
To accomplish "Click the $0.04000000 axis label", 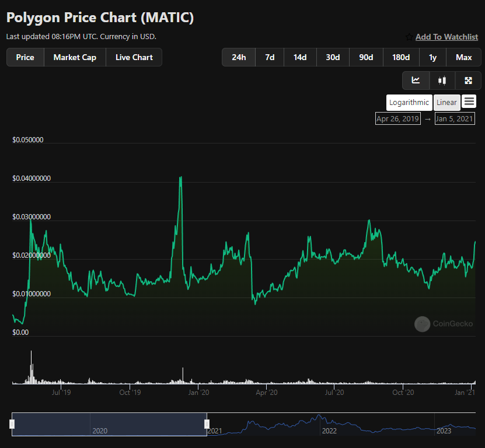I will [x=32, y=178].
